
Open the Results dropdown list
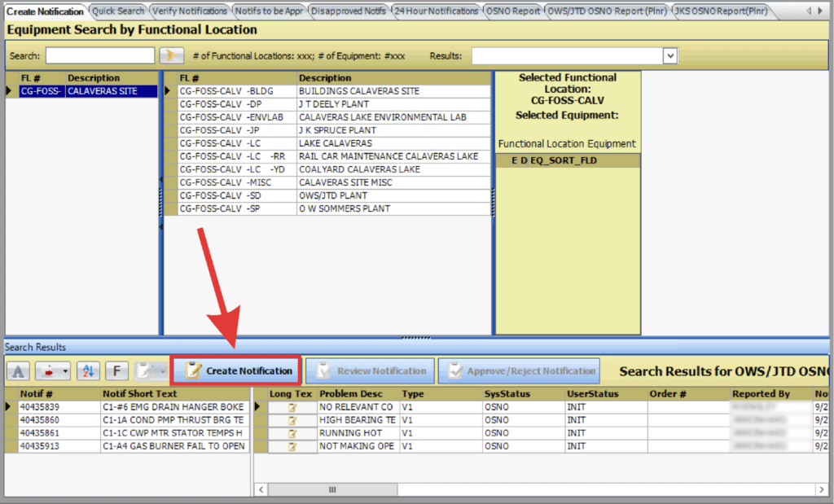pyautogui.click(x=669, y=55)
